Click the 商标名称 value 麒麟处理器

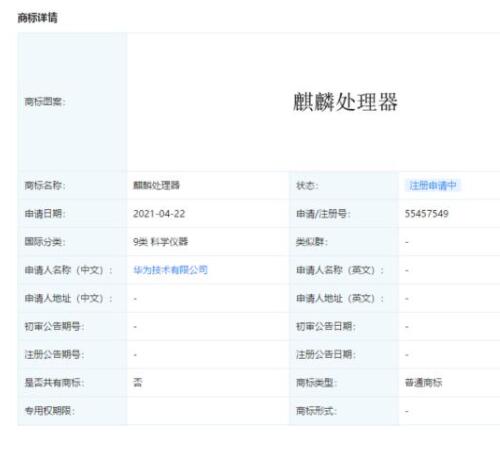[156, 185]
